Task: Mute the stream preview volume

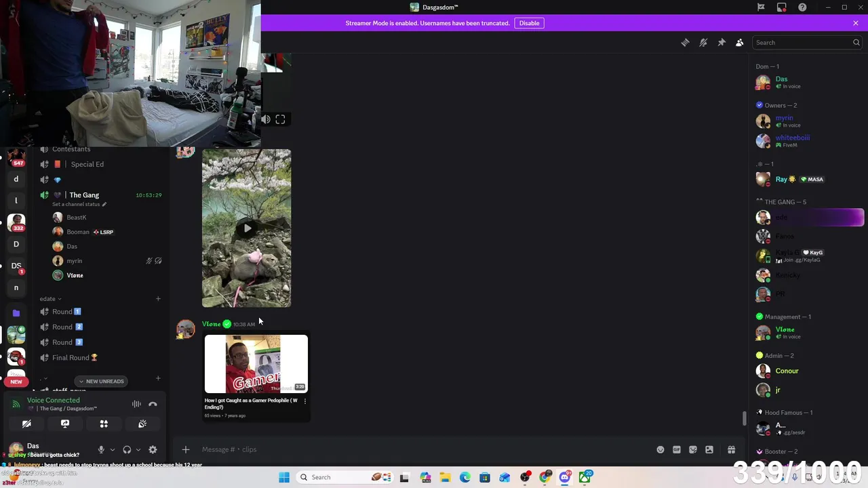Action: tap(265, 119)
